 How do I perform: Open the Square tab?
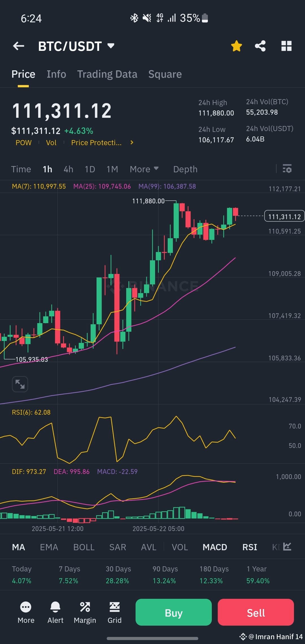click(x=165, y=74)
